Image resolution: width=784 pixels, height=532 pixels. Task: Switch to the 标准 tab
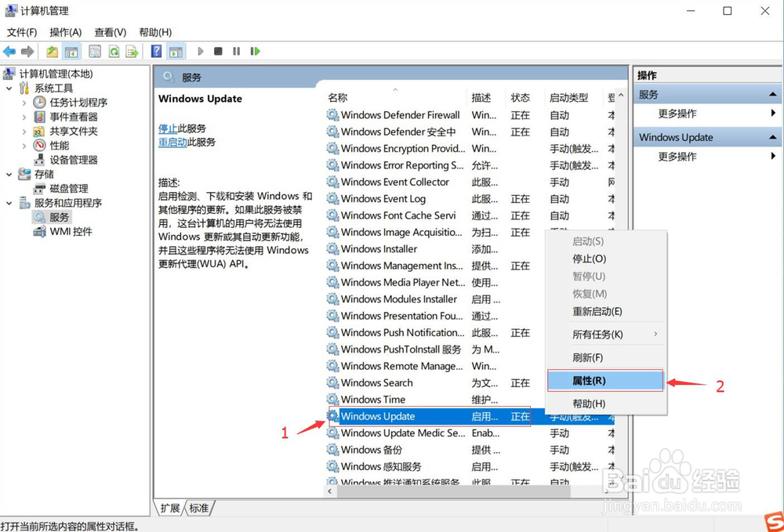click(x=199, y=508)
